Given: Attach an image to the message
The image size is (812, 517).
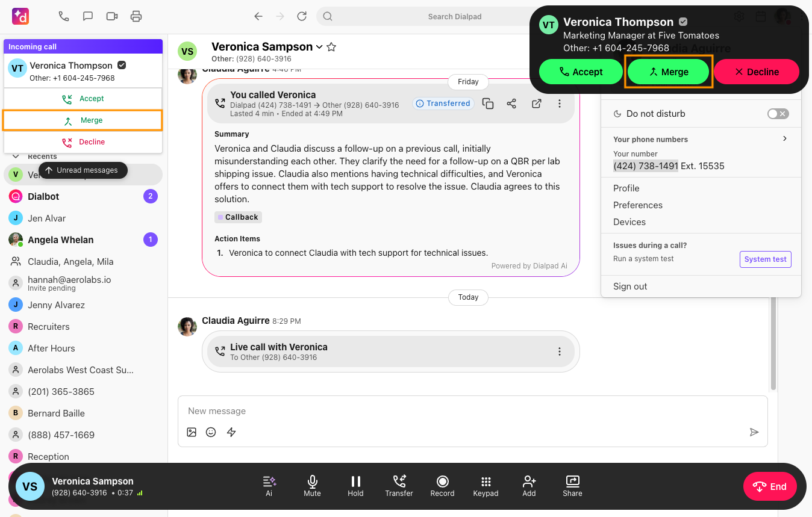Looking at the screenshot, I should (192, 432).
